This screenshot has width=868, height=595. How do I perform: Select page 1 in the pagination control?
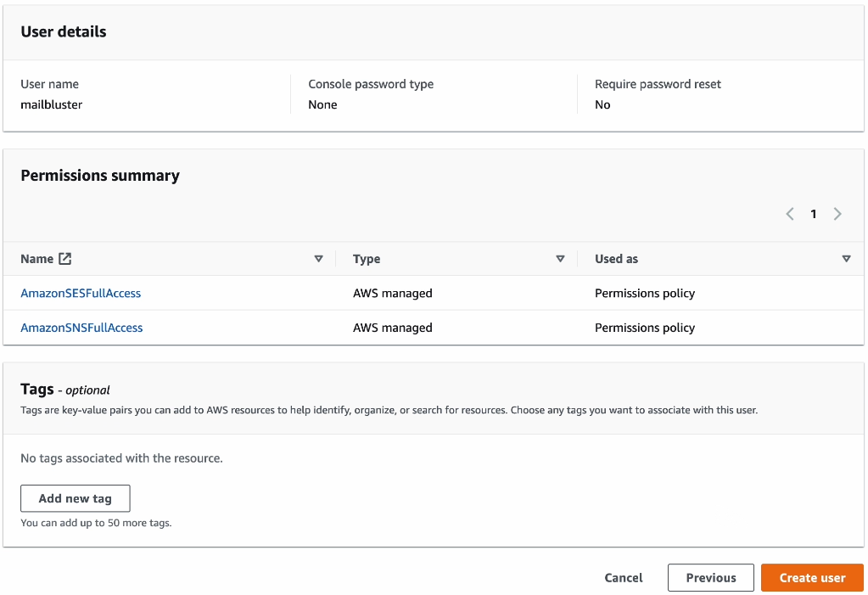tap(813, 214)
